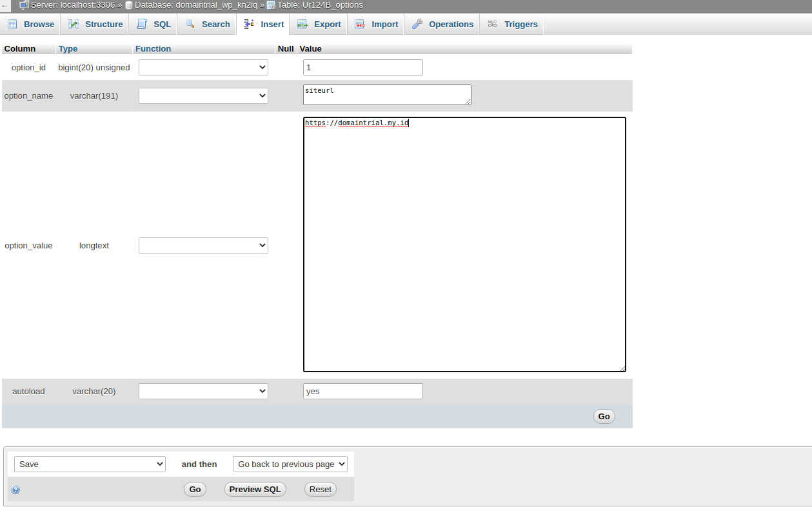Click the Export tab icon
This screenshot has height=518, width=812.
coord(302,23)
